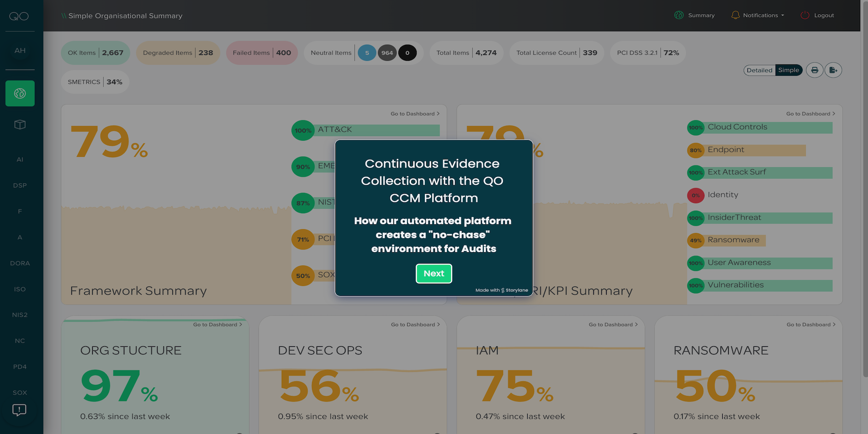Viewport: 868px width, 434px height.
Task: Click the blue neutral items badge
Action: tap(367, 53)
